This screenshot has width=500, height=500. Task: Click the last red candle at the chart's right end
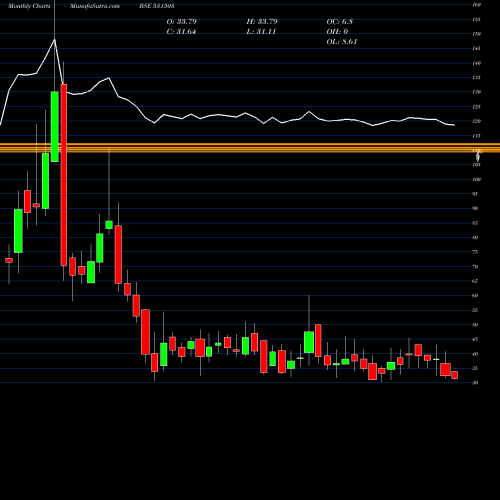click(455, 375)
